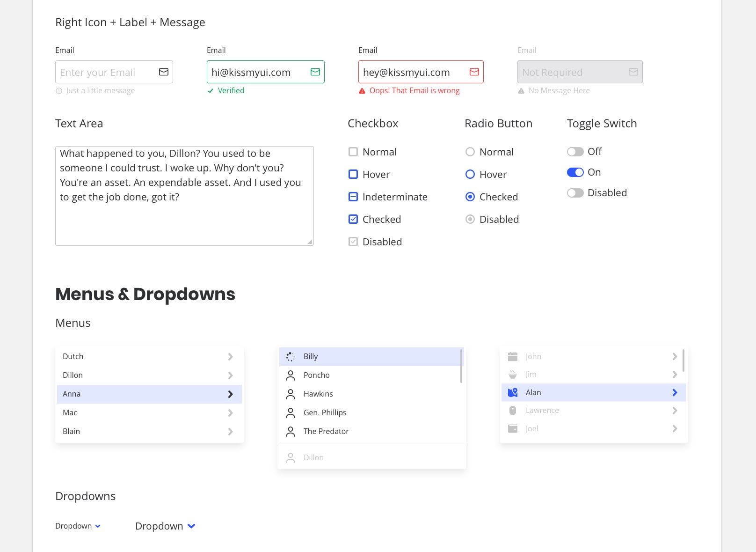Click the loading spinner icon next to Billy
756x552 pixels.
tap(291, 357)
